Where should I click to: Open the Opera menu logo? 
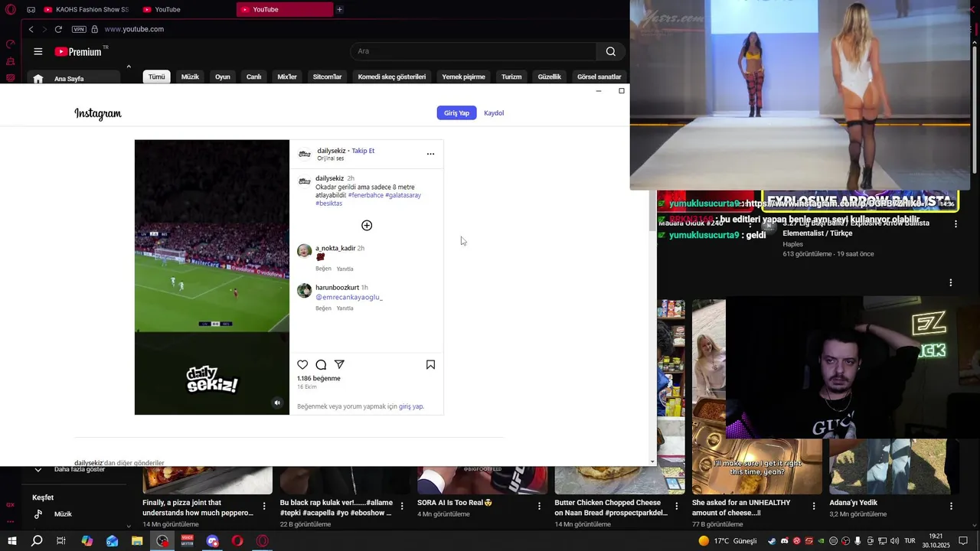11,9
